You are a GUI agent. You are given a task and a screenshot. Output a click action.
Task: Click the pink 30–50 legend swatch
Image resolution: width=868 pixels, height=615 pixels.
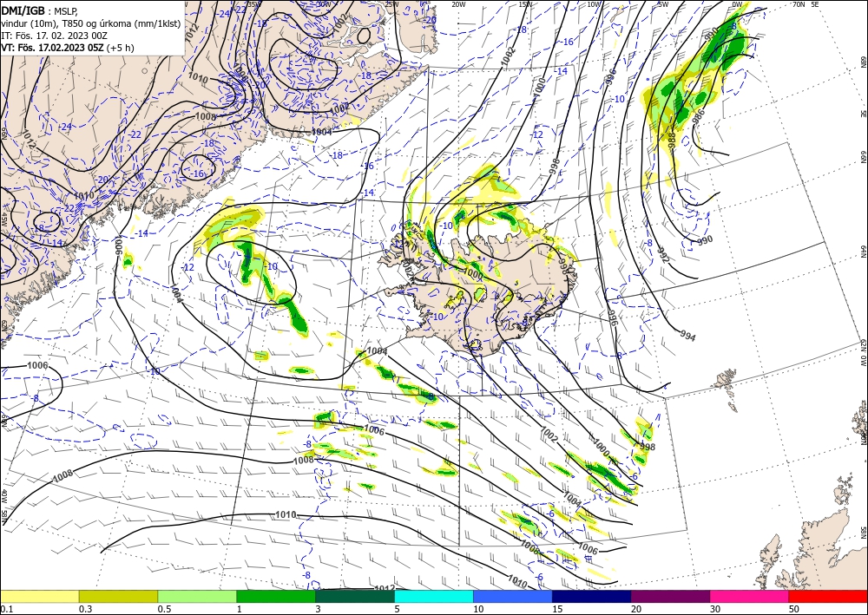coord(750,596)
